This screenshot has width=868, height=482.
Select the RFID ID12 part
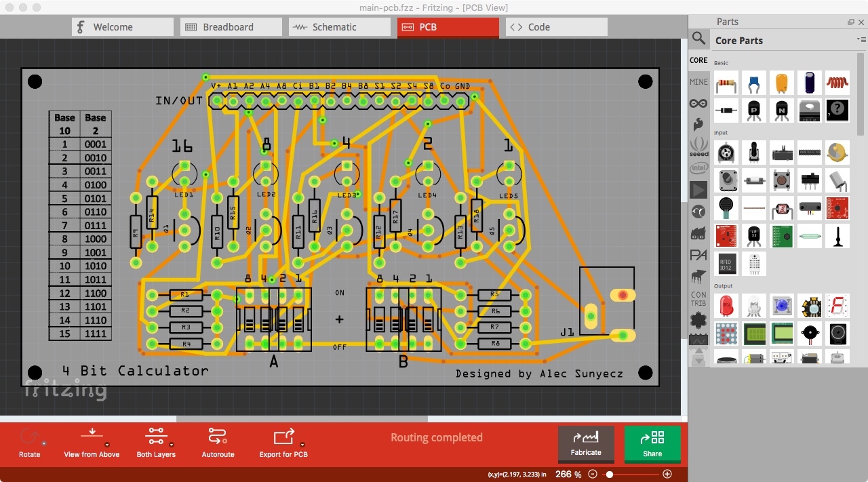(x=726, y=263)
